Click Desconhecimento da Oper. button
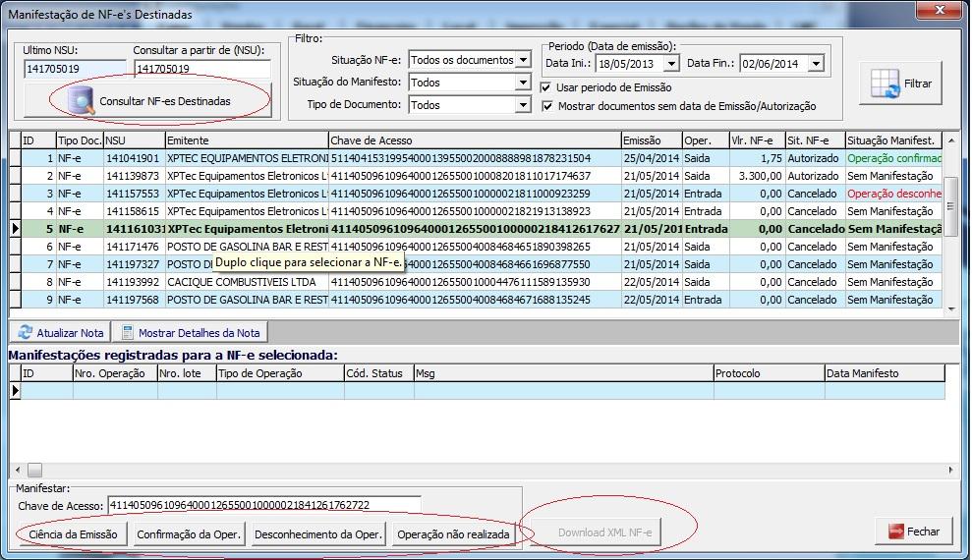 point(318,534)
